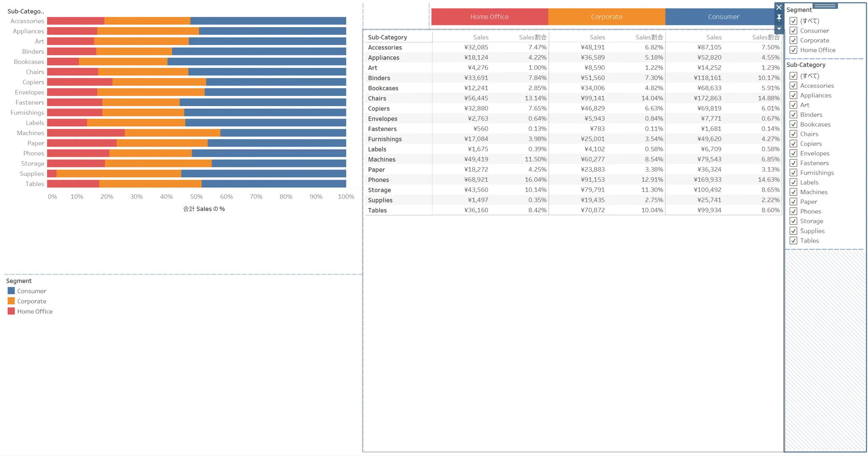This screenshot has height=456, width=868.
Task: Click the Consumer blue legend swatch
Action: click(11, 291)
